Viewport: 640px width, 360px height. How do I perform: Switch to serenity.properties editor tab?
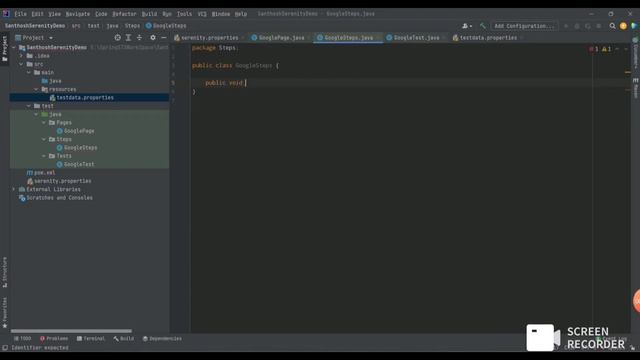pyautogui.click(x=209, y=38)
